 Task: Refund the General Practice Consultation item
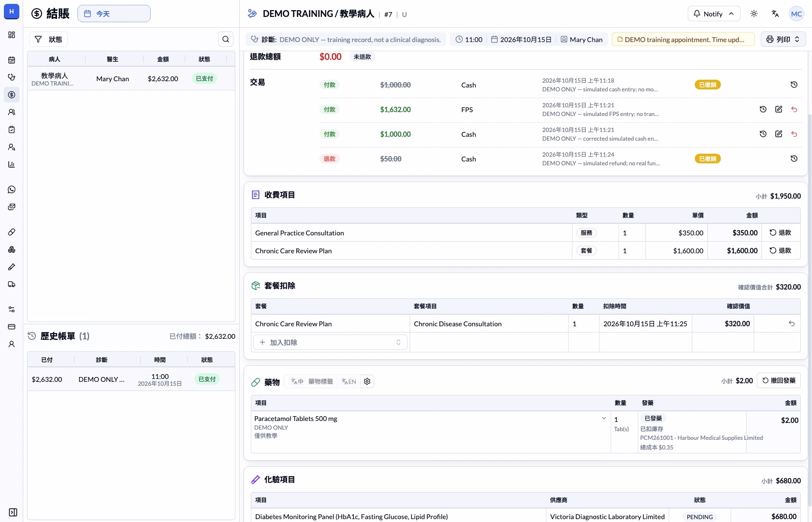(781, 232)
